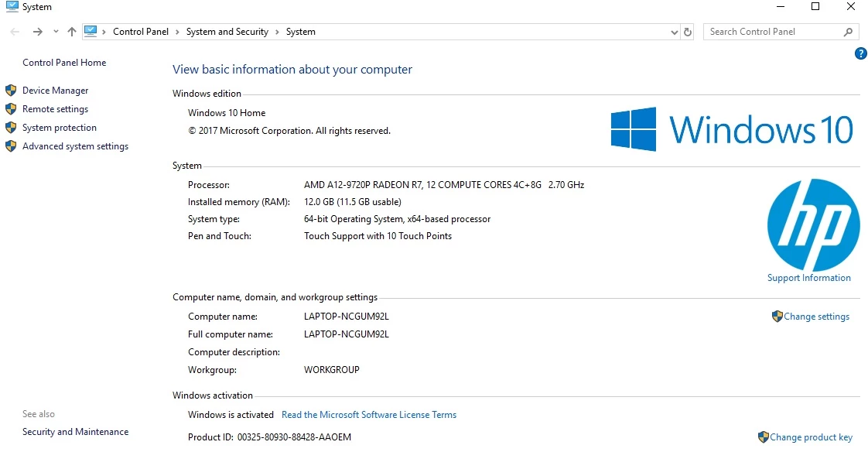868x452 pixels.
Task: Click the shield icon beside Remote settings
Action: pyautogui.click(x=11, y=109)
